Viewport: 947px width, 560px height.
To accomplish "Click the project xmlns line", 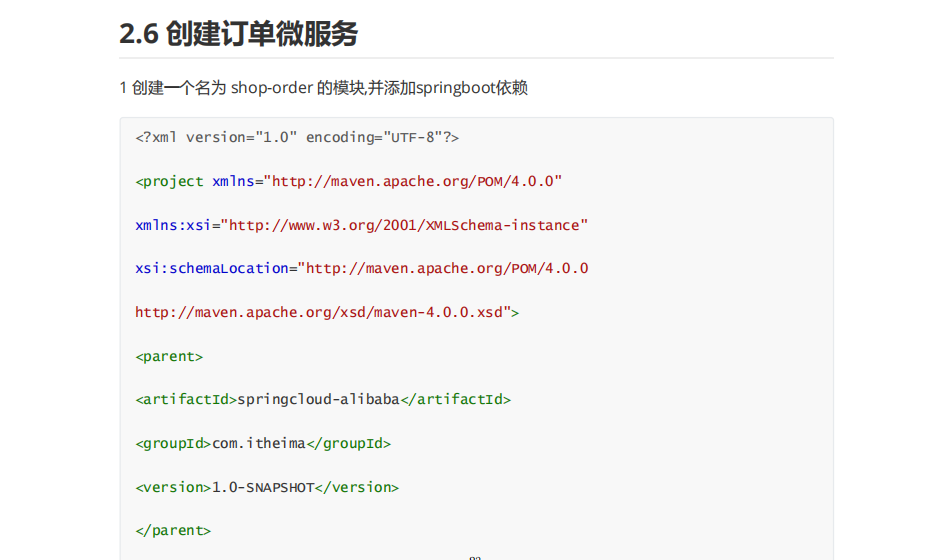I will [348, 181].
